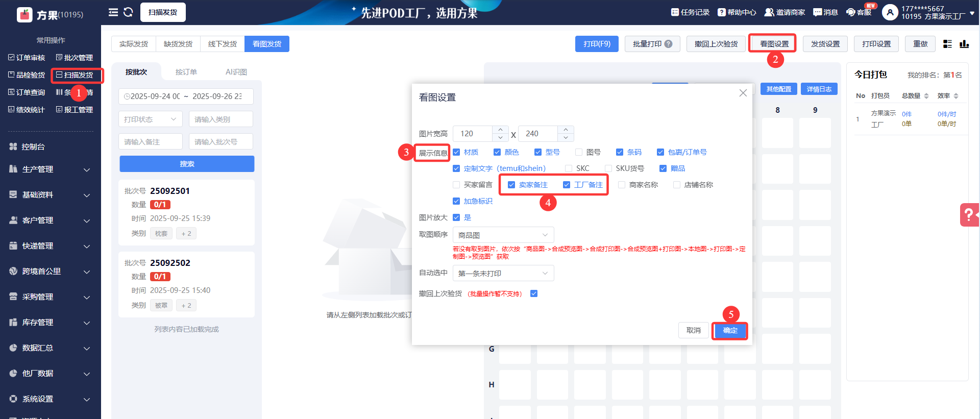Sort by 总数量 column sort icon
The height and width of the screenshot is (419, 980).
pyautogui.click(x=926, y=96)
